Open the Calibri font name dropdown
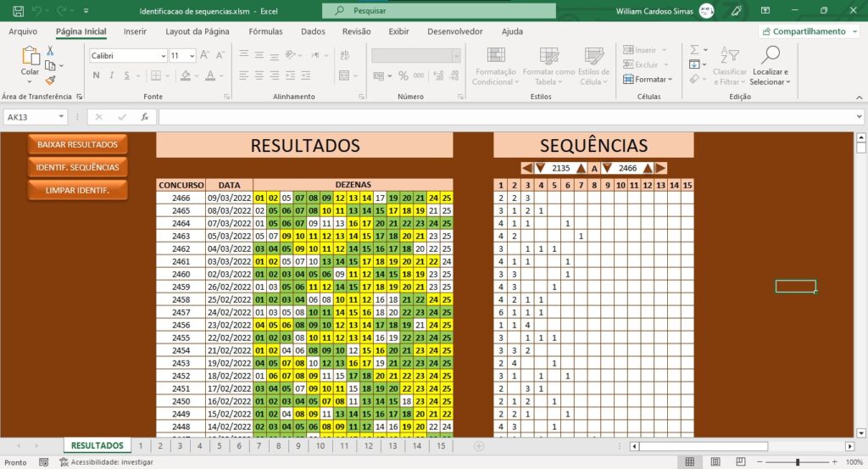The height and width of the screenshot is (469, 868). pos(164,55)
